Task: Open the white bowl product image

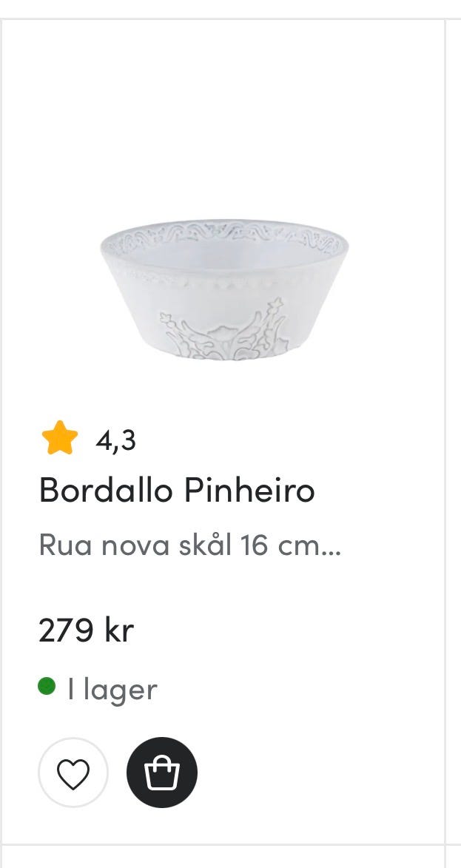Action: 224,289
